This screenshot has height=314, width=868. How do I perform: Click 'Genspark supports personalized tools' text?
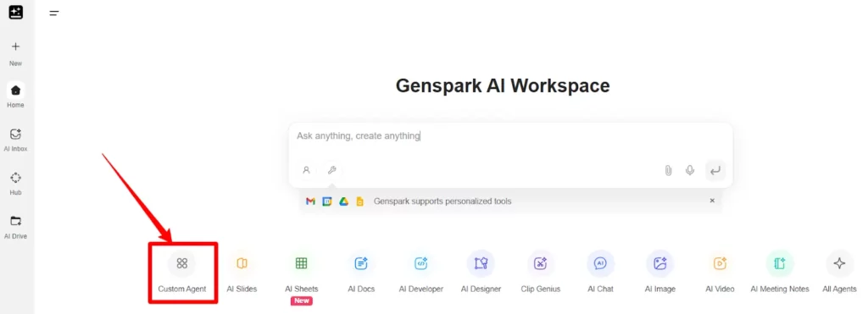442,201
